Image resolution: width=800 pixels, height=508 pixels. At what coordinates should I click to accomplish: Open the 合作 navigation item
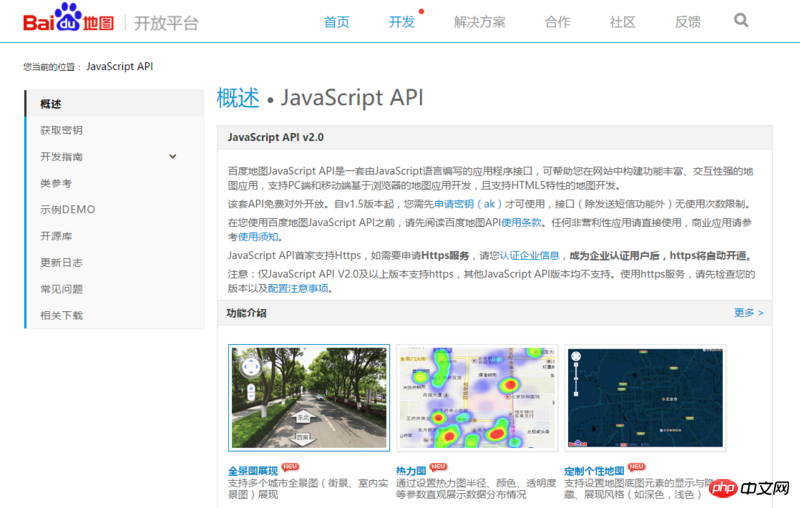[558, 22]
